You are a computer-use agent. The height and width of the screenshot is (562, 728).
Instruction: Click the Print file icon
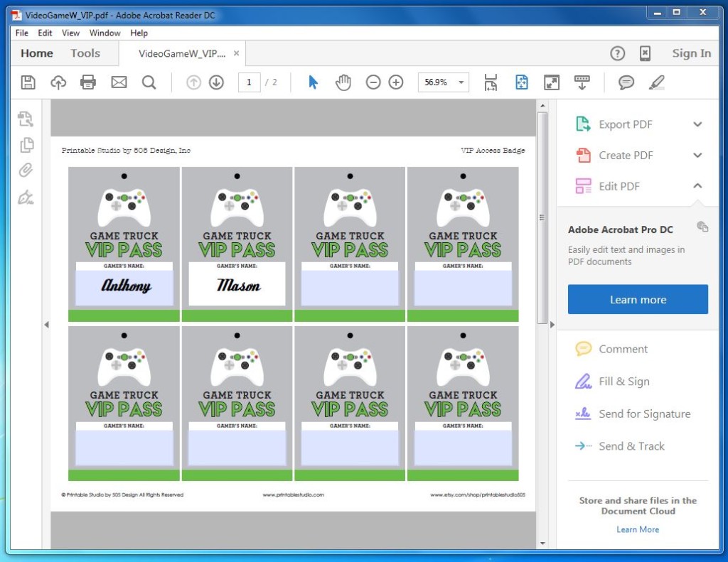[88, 82]
